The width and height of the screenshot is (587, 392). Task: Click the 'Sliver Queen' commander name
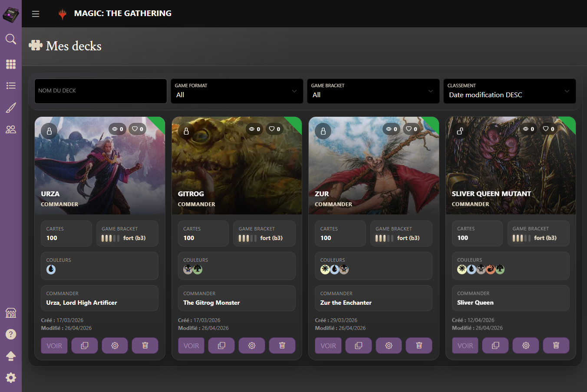coord(475,303)
